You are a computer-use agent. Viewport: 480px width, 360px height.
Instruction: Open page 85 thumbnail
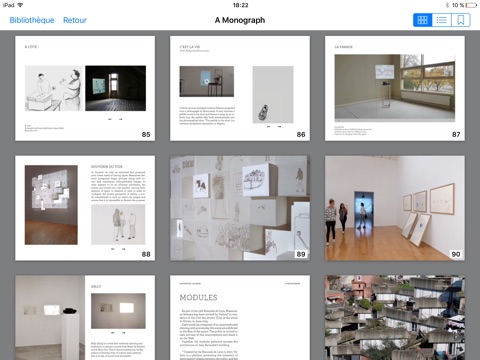85,88
